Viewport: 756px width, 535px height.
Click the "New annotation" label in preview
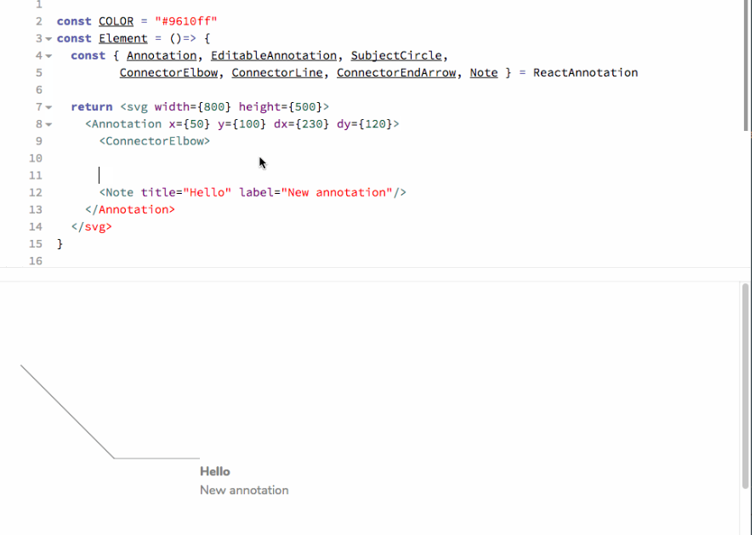[244, 490]
